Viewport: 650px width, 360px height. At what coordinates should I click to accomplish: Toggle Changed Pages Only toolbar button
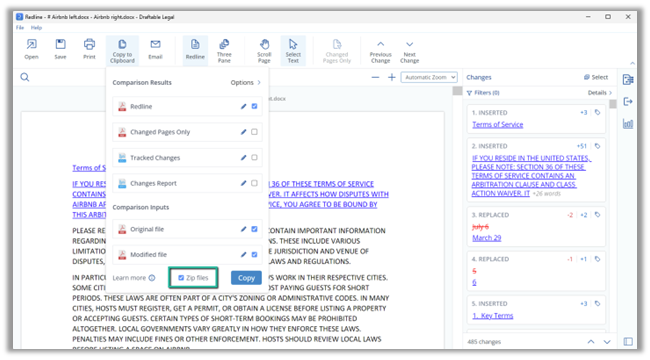pos(337,51)
